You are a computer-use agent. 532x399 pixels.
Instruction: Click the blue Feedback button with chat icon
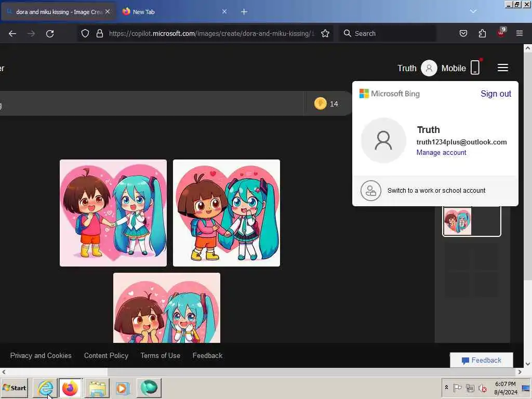click(x=482, y=361)
